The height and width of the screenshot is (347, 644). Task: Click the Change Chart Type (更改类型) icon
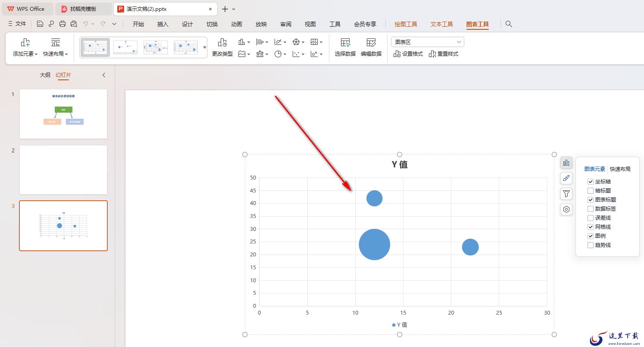(222, 42)
